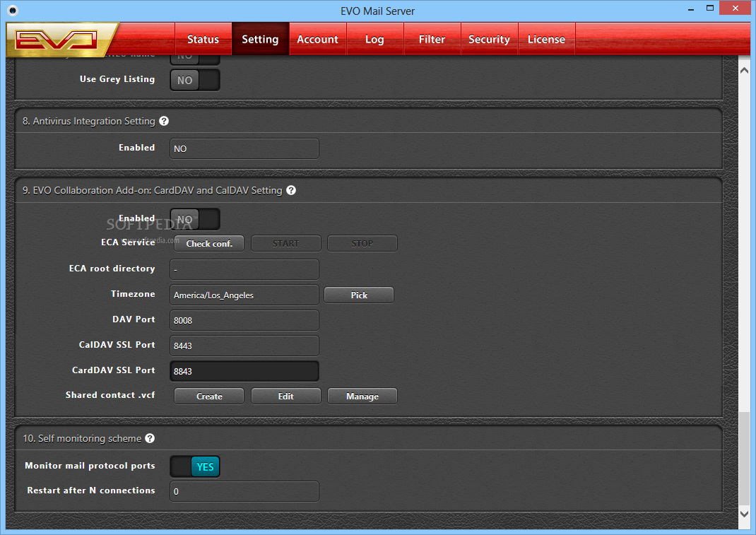Click the 'Shared contact .vcf' label
The image size is (756, 535).
(110, 395)
